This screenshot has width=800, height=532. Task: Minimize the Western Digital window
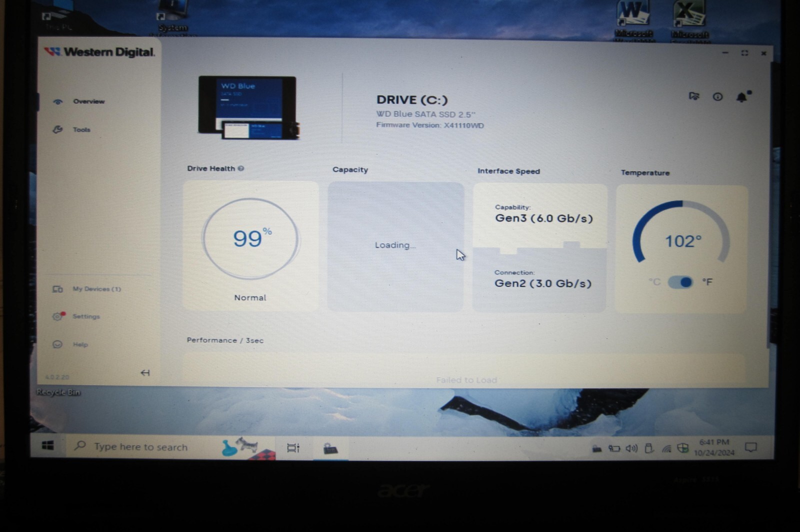click(x=725, y=53)
